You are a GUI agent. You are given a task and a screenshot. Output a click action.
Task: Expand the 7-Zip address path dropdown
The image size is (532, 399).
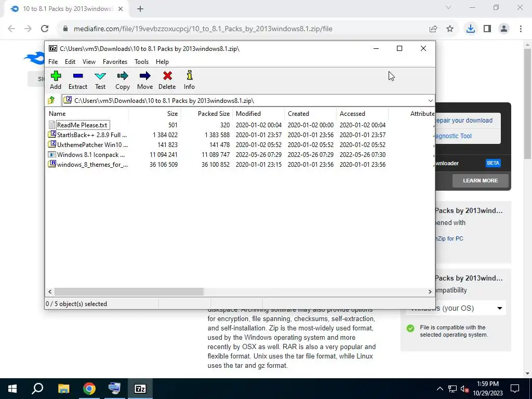coord(430,101)
